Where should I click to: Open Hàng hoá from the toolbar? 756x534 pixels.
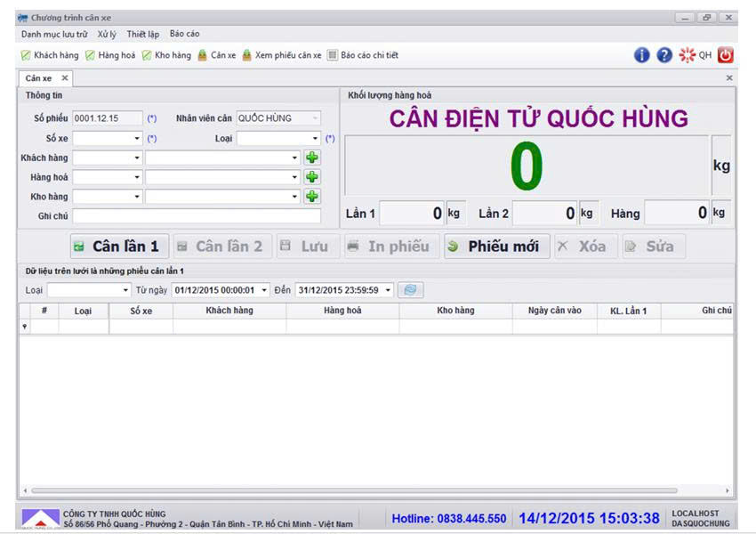[x=110, y=55]
